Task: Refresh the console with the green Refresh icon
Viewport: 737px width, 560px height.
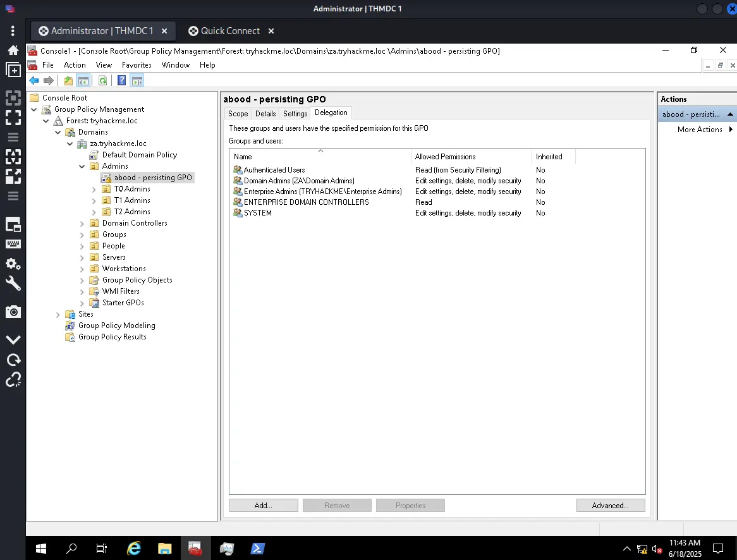Action: click(x=102, y=81)
